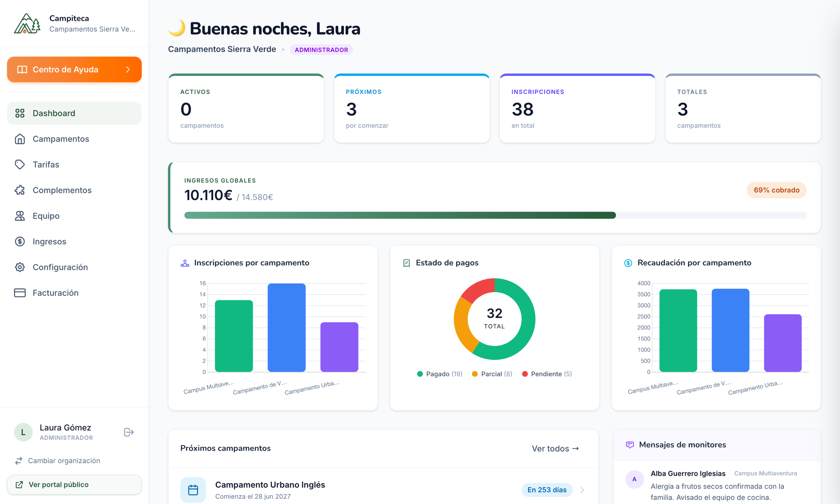Open the Dashboard menu item
840x504 pixels.
click(x=74, y=113)
